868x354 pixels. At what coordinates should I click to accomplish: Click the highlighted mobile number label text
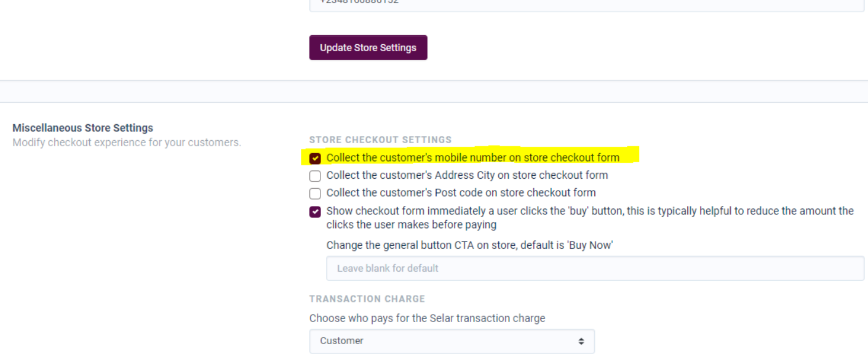coord(472,158)
